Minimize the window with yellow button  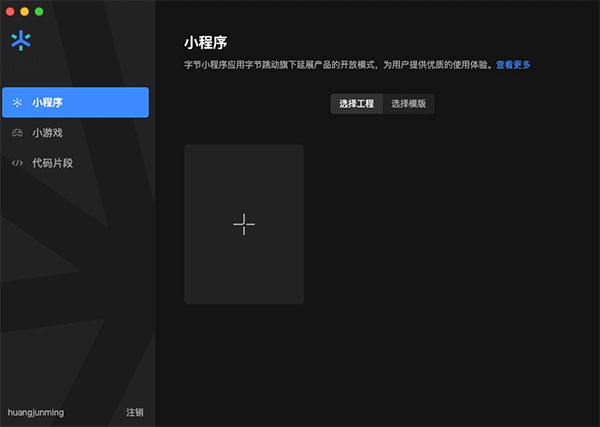(25, 11)
